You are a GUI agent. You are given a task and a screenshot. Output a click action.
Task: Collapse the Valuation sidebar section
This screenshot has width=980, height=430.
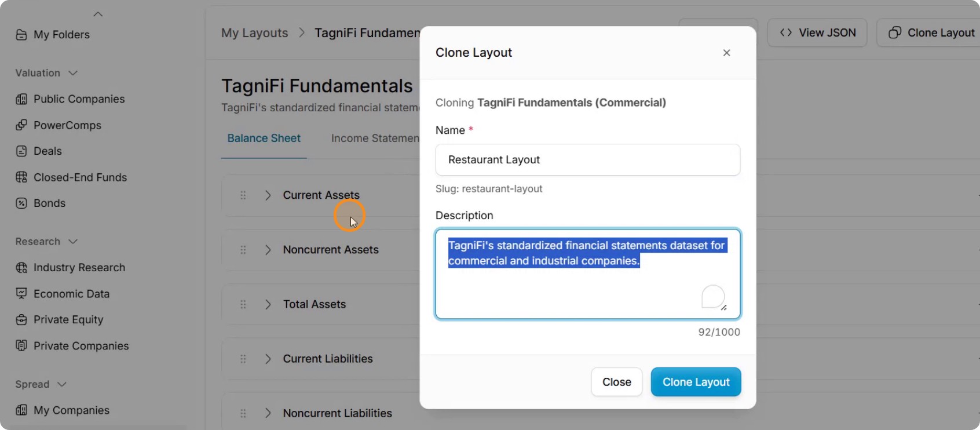73,73
